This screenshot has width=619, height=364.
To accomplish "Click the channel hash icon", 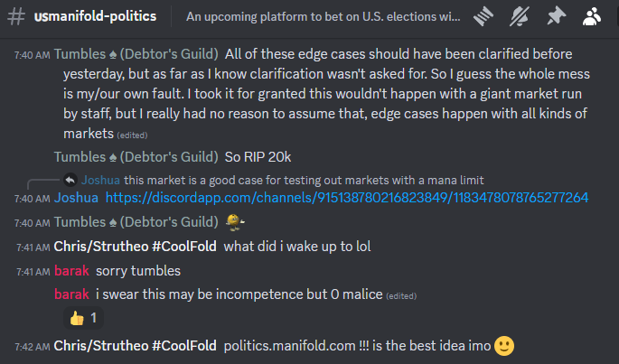I will pyautogui.click(x=17, y=16).
